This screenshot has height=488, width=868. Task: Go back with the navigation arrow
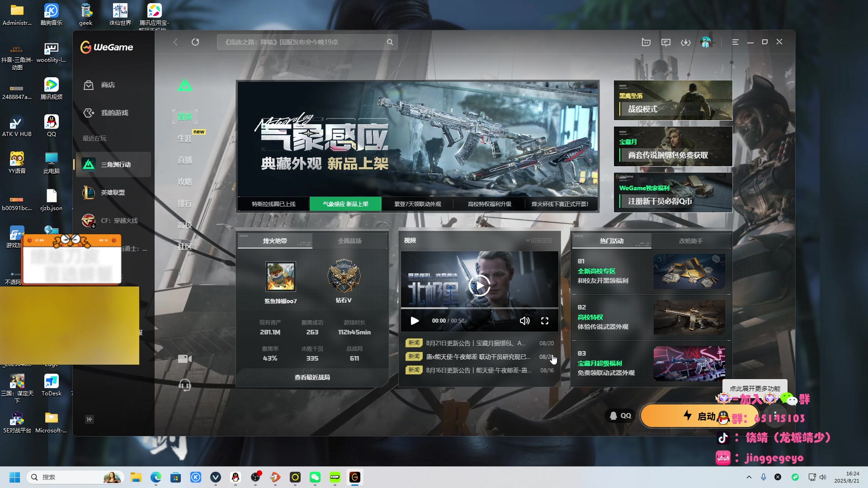175,42
